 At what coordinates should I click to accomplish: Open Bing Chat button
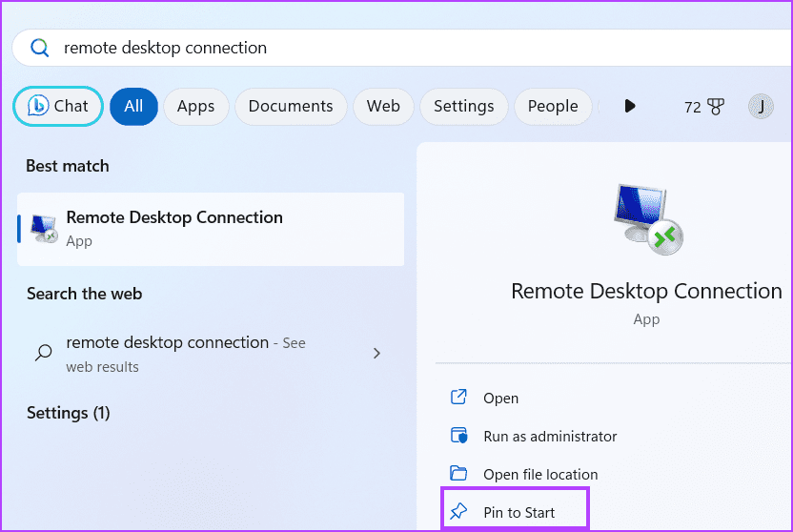(57, 106)
